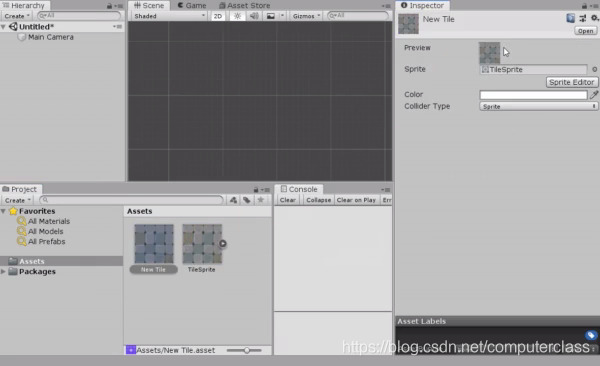Click the tile Preview thumbnail

click(489, 53)
